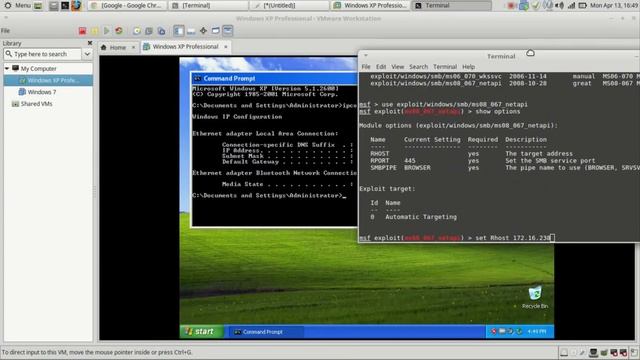Open the Terminal window Help menu
The image size is (640, 360).
468,67
